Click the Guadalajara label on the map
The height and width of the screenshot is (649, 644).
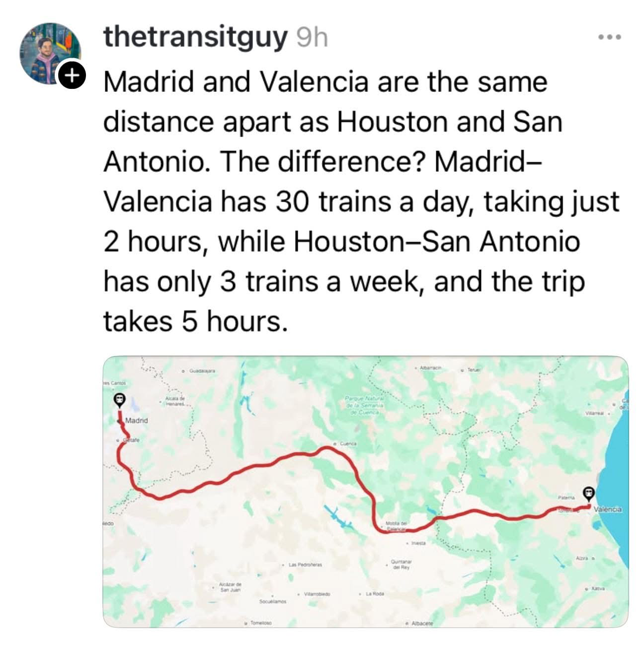pyautogui.click(x=200, y=371)
